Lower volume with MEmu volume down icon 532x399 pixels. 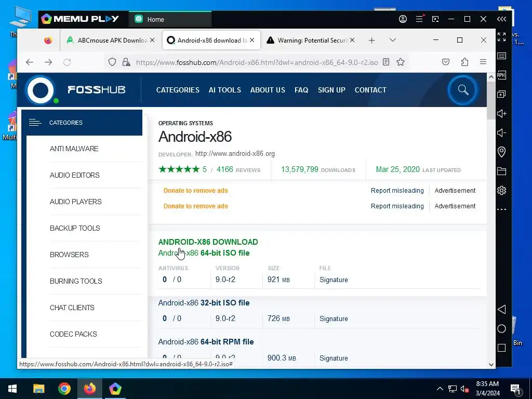501,132
